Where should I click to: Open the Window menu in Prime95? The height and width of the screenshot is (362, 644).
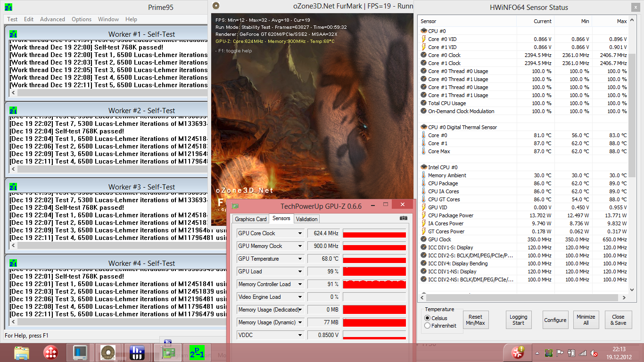coord(108,19)
